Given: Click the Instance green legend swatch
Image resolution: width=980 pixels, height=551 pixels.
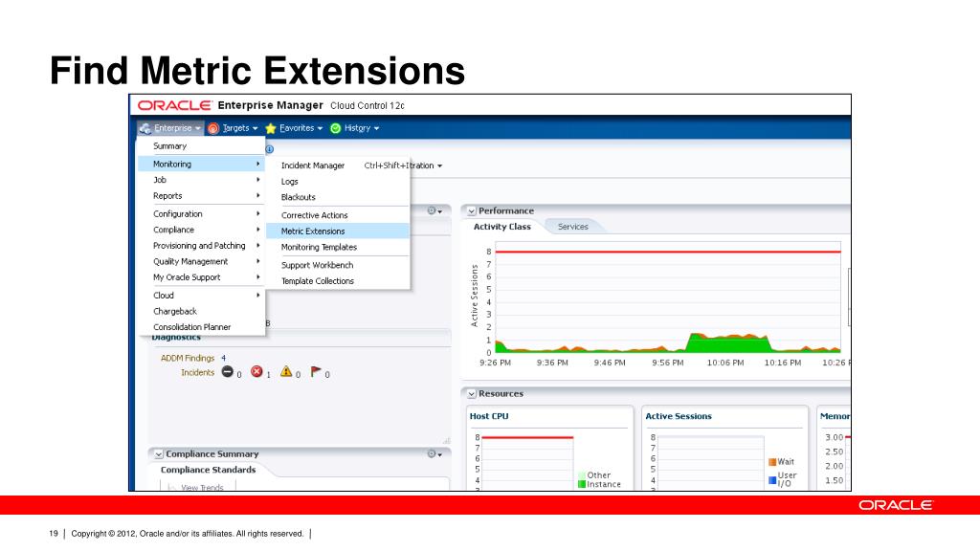Looking at the screenshot, I should point(582,484).
